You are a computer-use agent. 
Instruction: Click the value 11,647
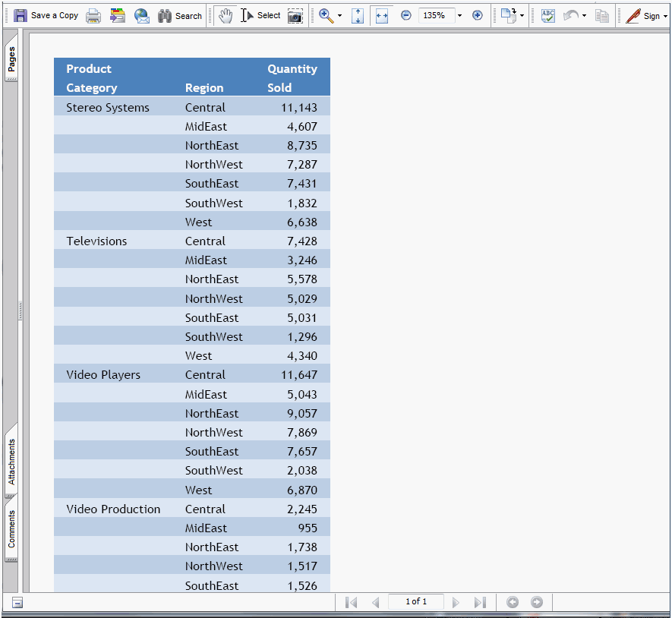coord(299,375)
